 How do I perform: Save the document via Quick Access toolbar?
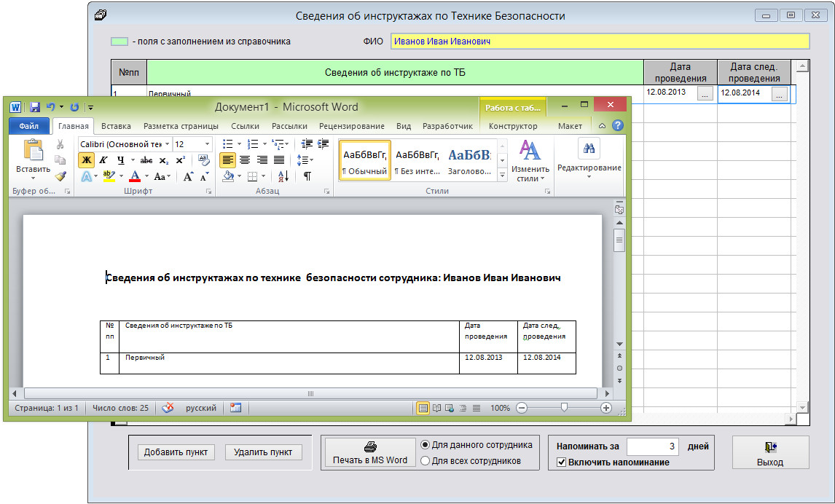pyautogui.click(x=35, y=107)
